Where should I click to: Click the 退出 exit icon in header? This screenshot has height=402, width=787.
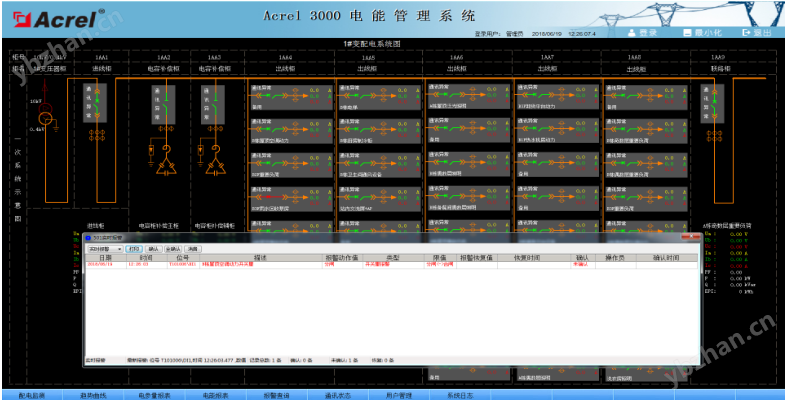tap(746, 33)
